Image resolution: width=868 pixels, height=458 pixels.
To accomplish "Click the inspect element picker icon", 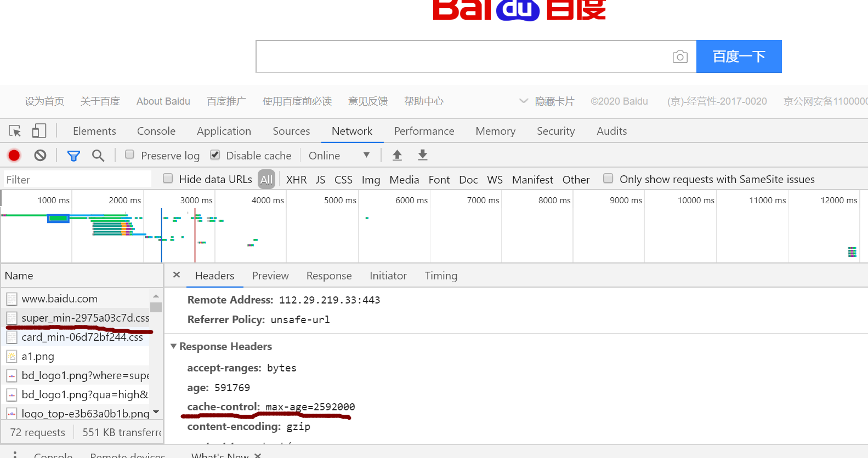I will point(15,131).
